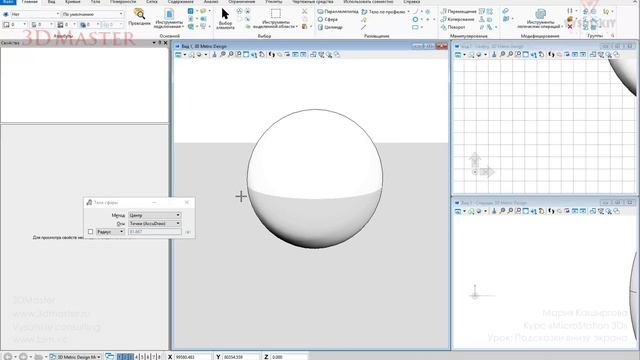Image resolution: width=640 pixels, height=360 pixels.
Task: Open the view groups icon in status bar
Action: 110,357
